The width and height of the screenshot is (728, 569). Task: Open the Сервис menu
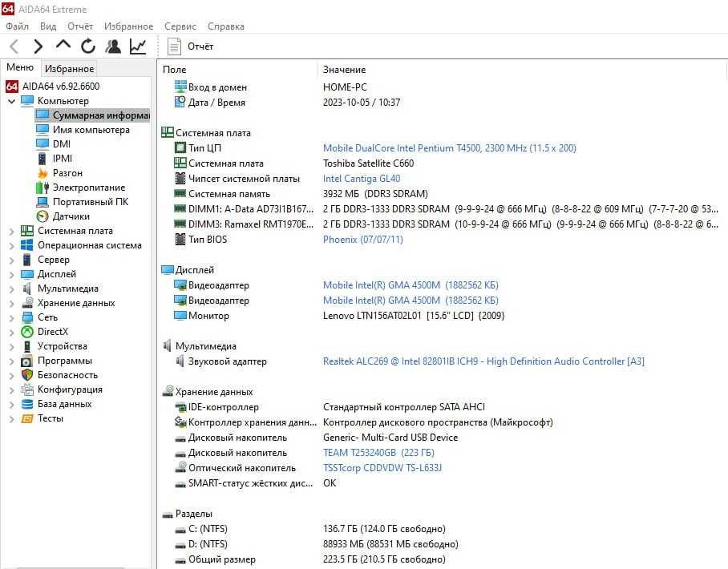tap(180, 26)
